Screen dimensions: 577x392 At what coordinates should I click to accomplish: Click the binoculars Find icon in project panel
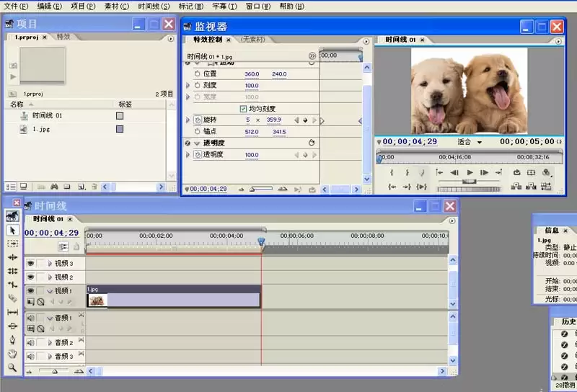[x=54, y=187]
